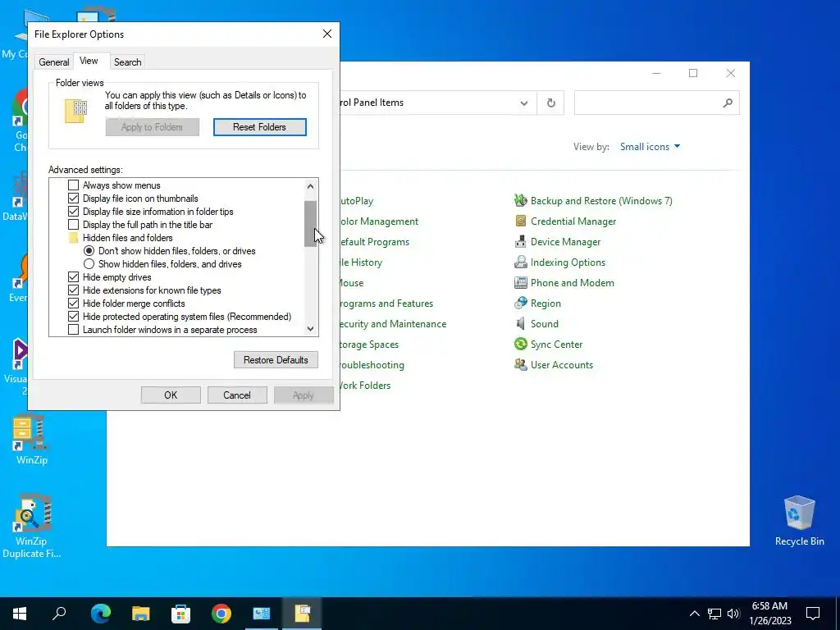Open the Troubleshooting link

click(372, 365)
